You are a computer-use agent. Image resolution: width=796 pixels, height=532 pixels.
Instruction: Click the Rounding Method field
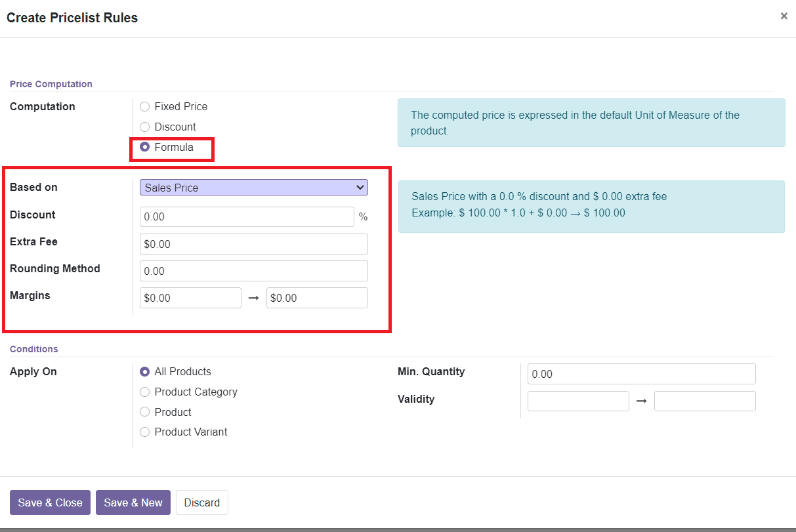pyautogui.click(x=253, y=270)
